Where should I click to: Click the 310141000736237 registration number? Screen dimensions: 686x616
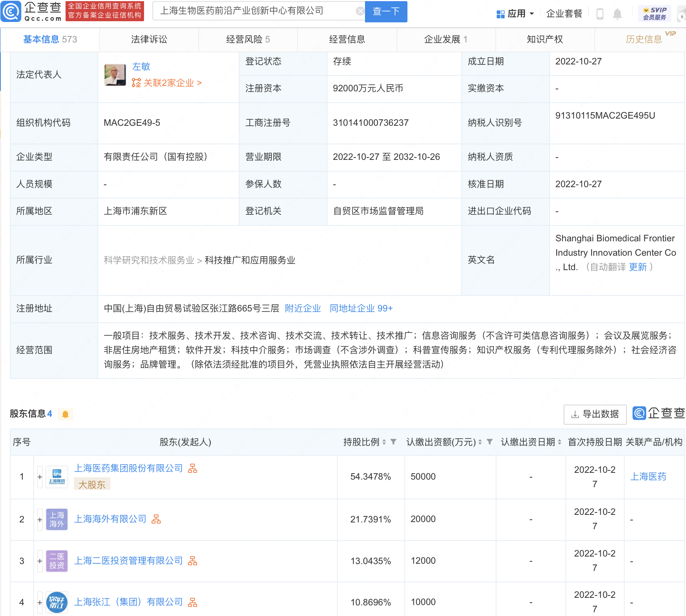point(371,123)
